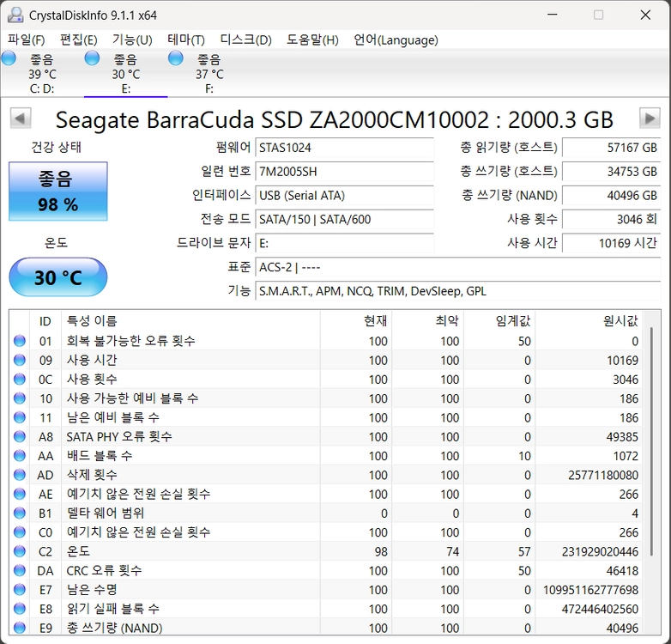
Task: Click power on hours value 10169 시간
Action: point(612,244)
